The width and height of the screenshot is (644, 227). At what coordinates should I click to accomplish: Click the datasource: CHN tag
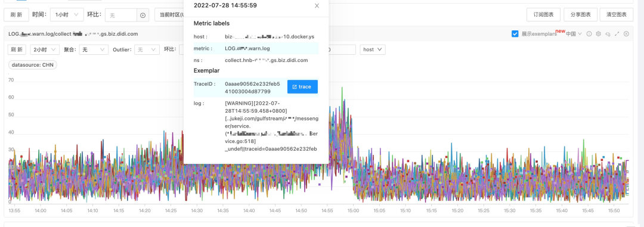[33, 65]
